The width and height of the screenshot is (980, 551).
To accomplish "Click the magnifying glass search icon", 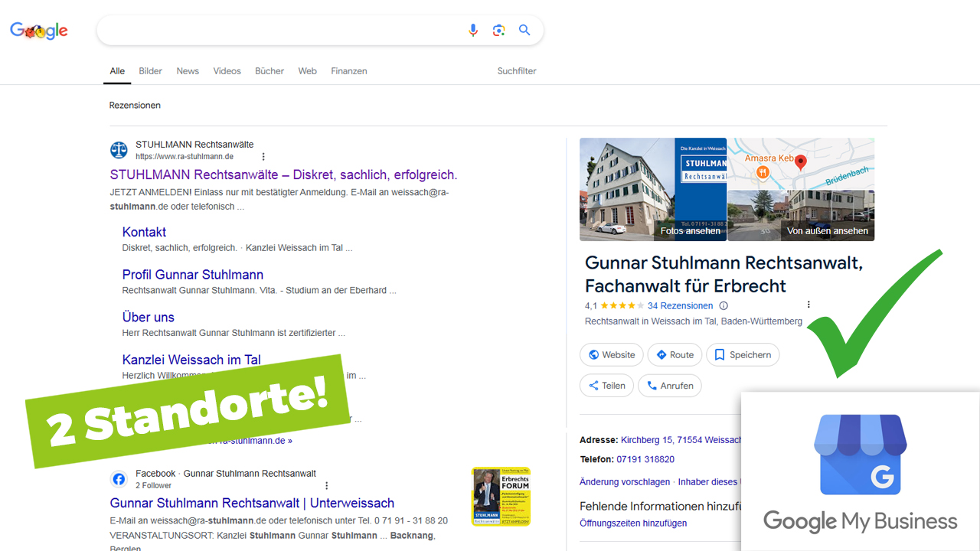I will [524, 30].
